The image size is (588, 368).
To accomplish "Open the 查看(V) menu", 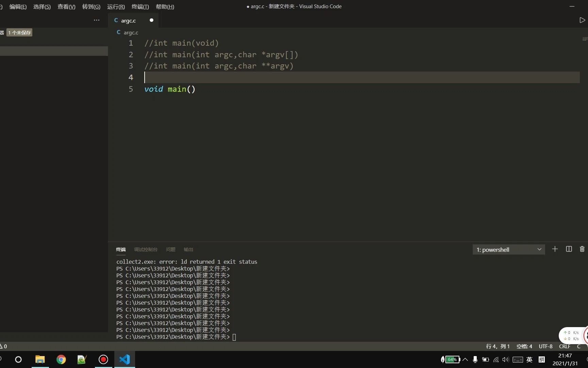I will 66,6.
